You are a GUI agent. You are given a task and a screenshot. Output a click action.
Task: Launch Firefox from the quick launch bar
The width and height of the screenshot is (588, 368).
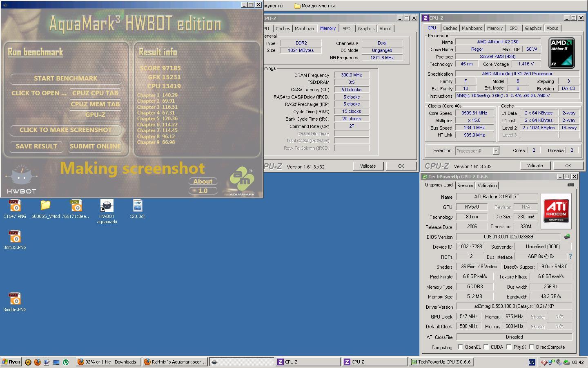point(37,362)
